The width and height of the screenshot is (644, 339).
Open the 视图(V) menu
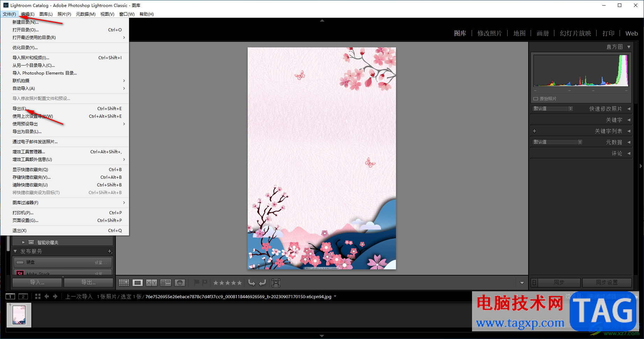tap(107, 14)
